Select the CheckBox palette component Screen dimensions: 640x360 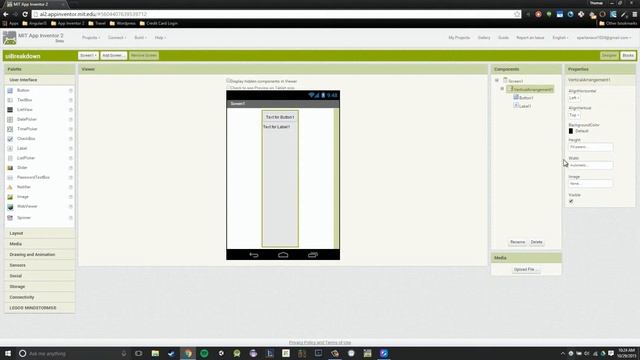pos(26,139)
